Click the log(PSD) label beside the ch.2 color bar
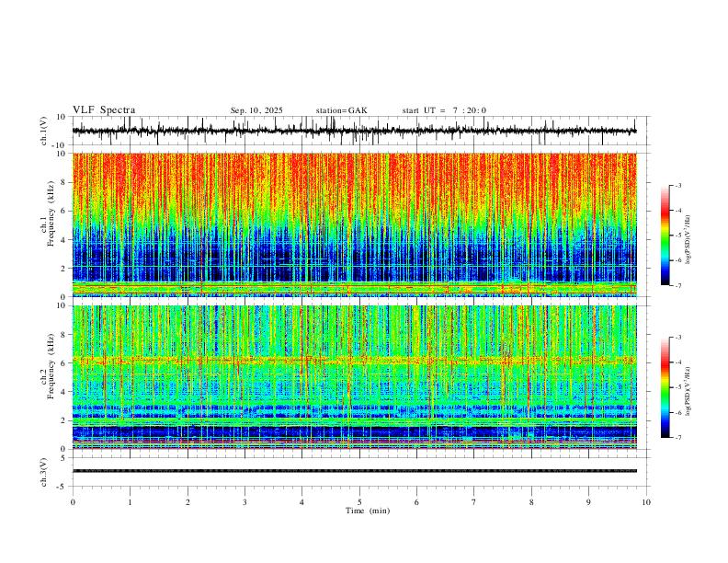This screenshot has height=563, width=728. point(688,391)
